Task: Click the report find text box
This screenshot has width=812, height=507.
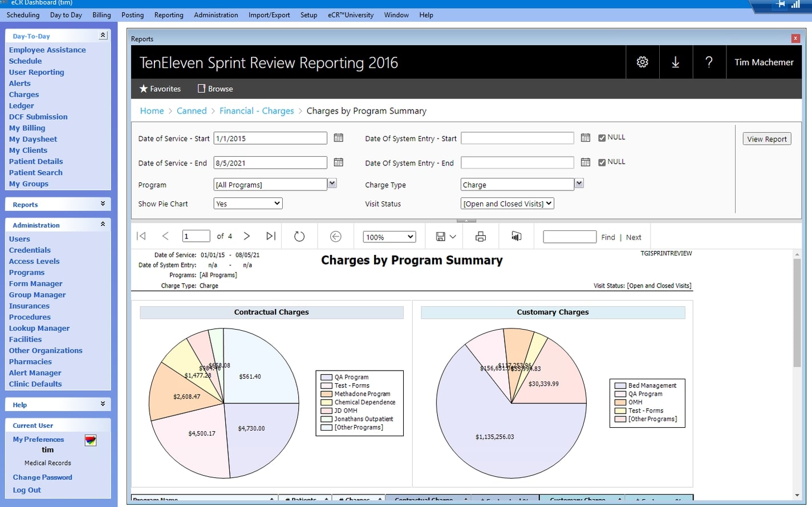Action: click(570, 237)
